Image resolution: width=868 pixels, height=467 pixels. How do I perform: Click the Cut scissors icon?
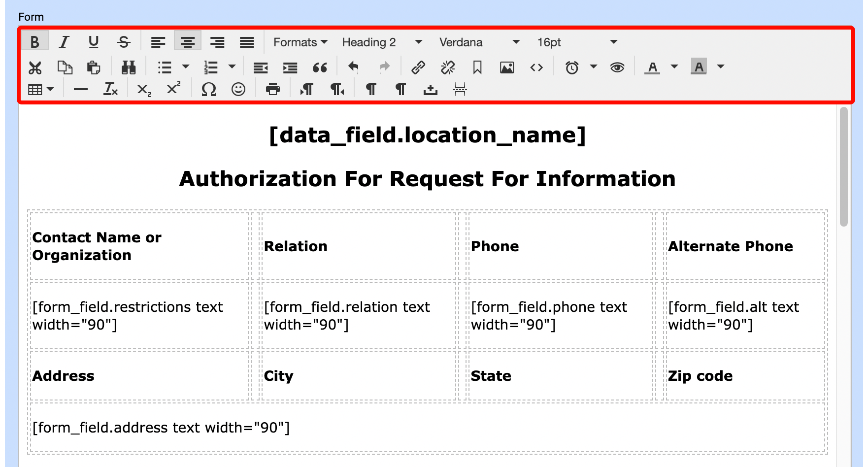pyautogui.click(x=35, y=67)
